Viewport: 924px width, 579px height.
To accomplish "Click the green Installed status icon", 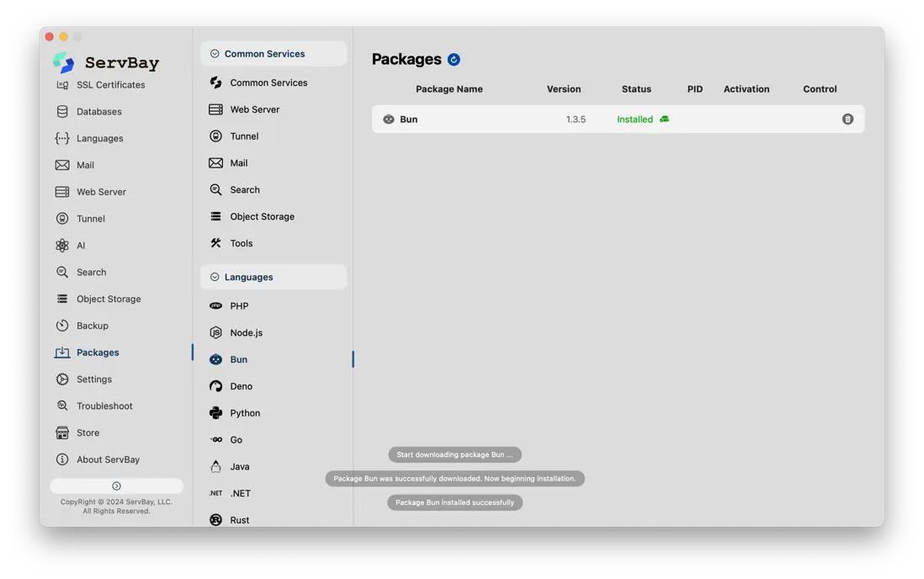I will (664, 120).
